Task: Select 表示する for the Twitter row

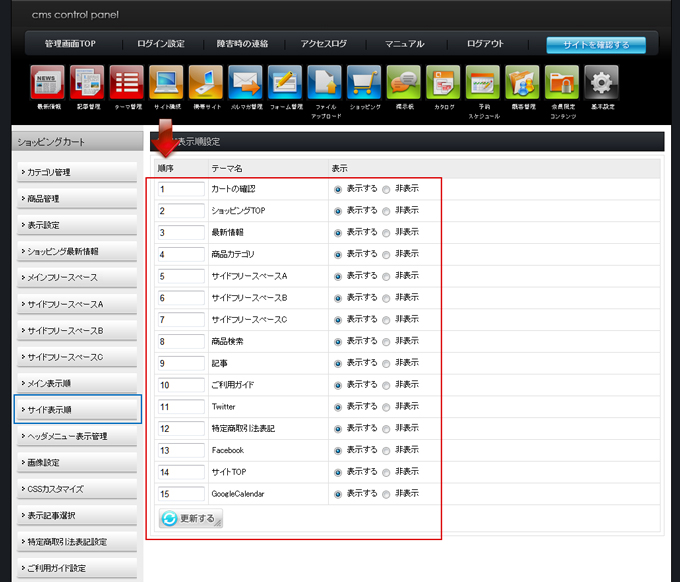Action: (338, 407)
